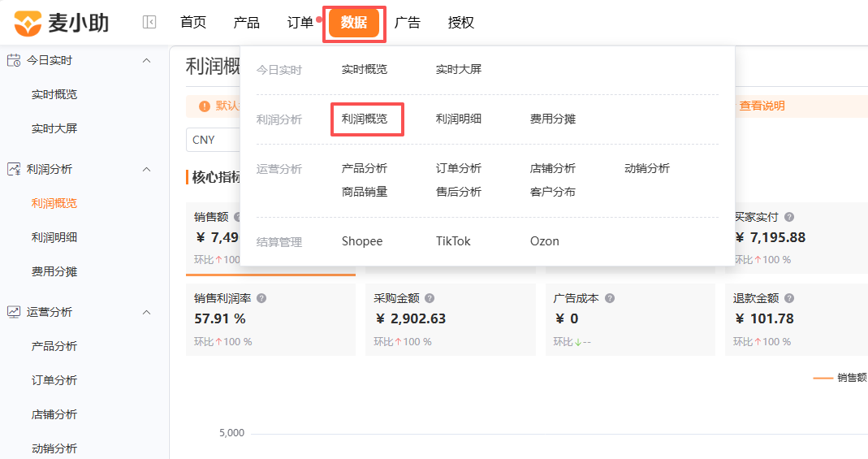Viewport: 868px width, 459px height.
Task: Select the 数据 top menu tab
Action: click(354, 23)
